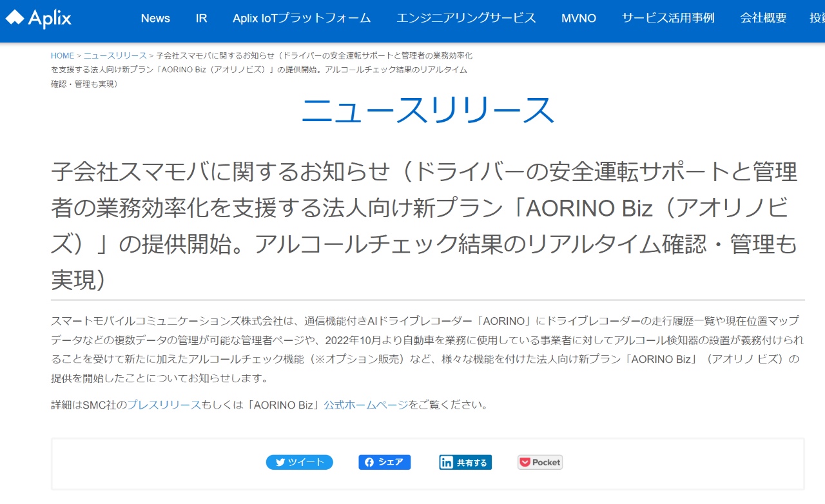Image resolution: width=825 pixels, height=504 pixels.
Task: Open サービス活用事例 menu item
Action: [668, 18]
